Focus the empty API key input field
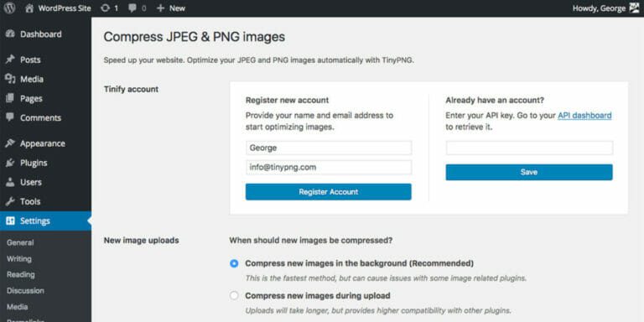The width and height of the screenshot is (644, 322). coord(529,148)
